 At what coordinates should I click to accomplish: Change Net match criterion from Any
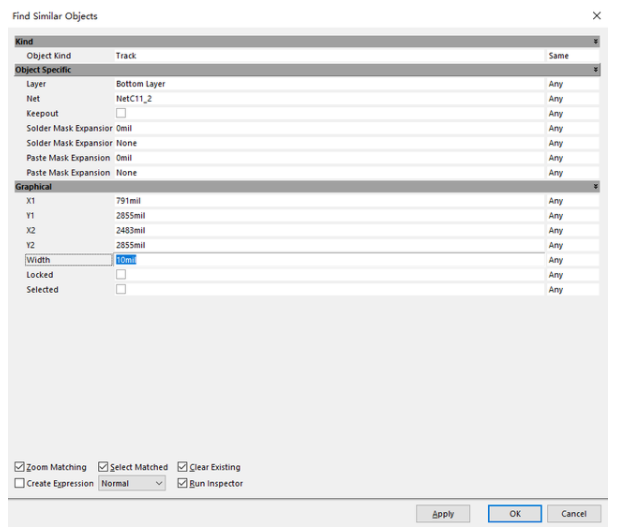click(x=573, y=99)
